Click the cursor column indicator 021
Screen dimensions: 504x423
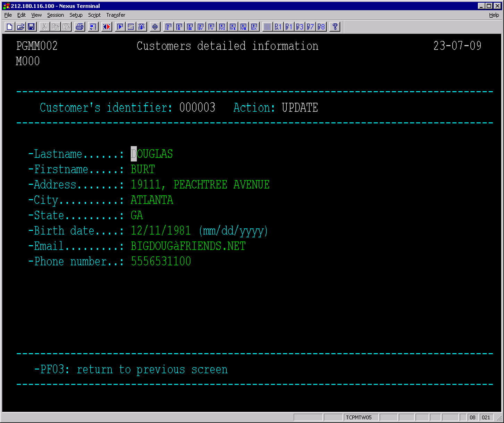coord(486,417)
